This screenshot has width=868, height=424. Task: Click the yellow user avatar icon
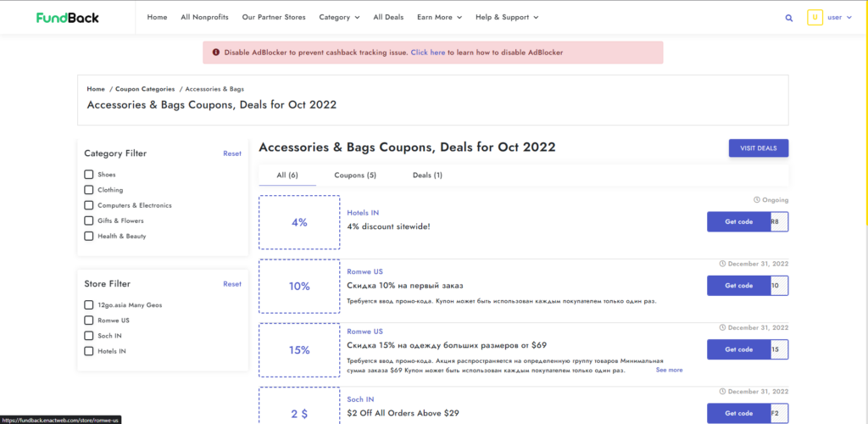coord(815,18)
